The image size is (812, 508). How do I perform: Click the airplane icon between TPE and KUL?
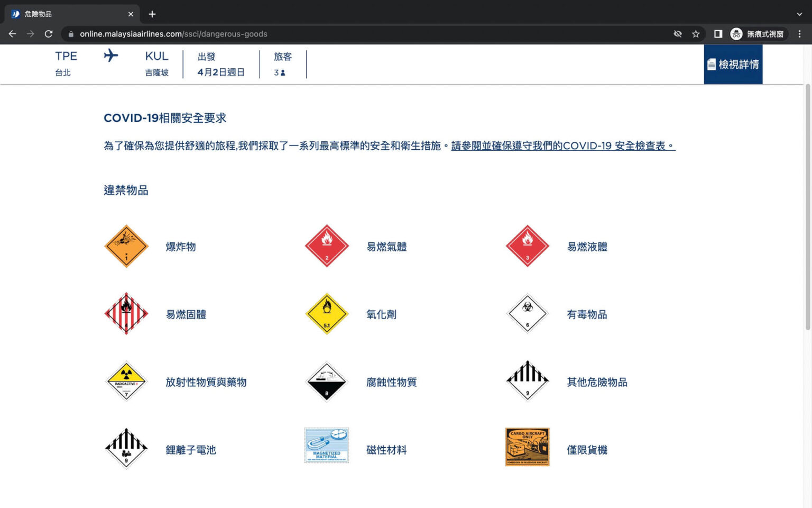(111, 56)
